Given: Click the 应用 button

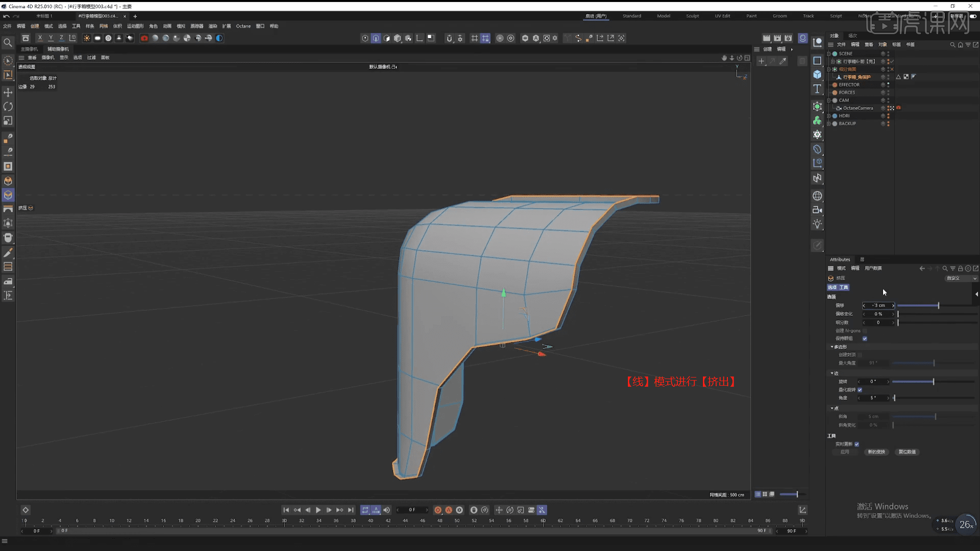Looking at the screenshot, I should [845, 452].
